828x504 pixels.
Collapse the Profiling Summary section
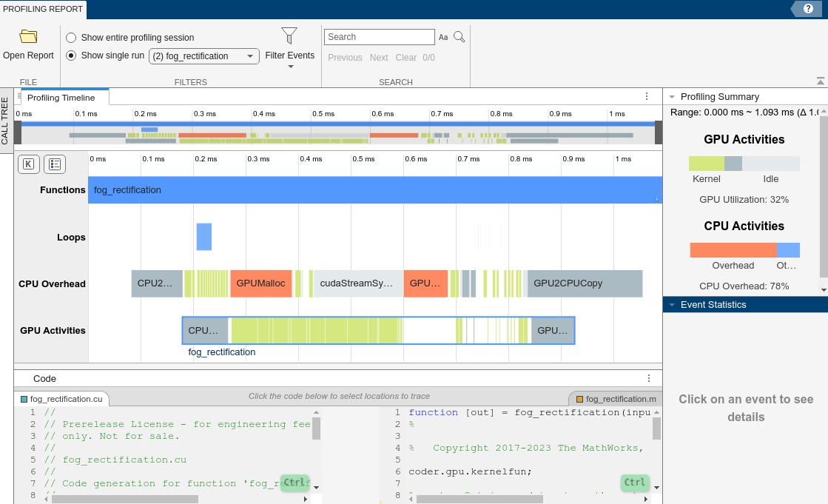672,97
